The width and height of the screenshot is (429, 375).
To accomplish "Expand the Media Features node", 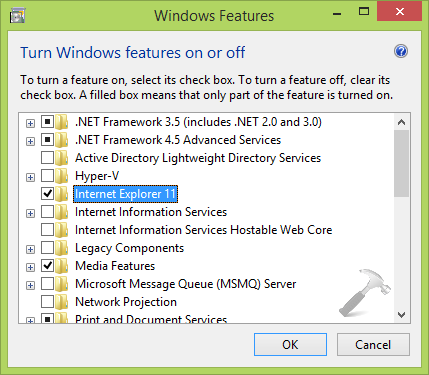I will pos(30,267).
